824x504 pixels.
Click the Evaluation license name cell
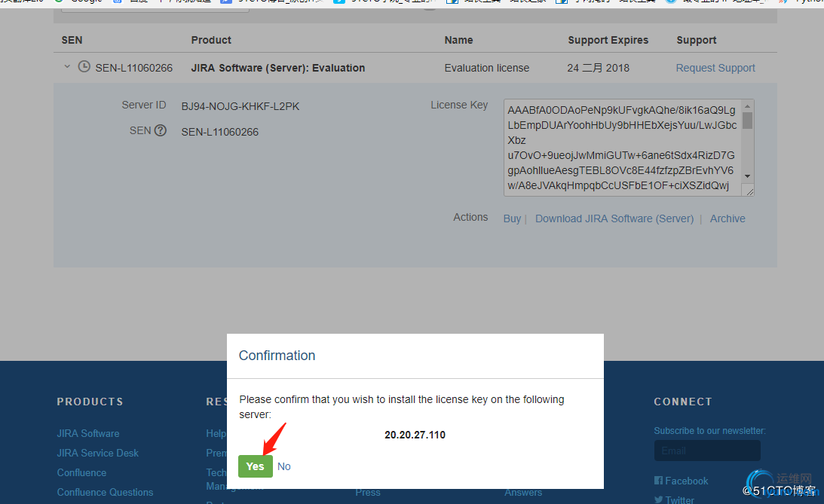click(x=486, y=68)
